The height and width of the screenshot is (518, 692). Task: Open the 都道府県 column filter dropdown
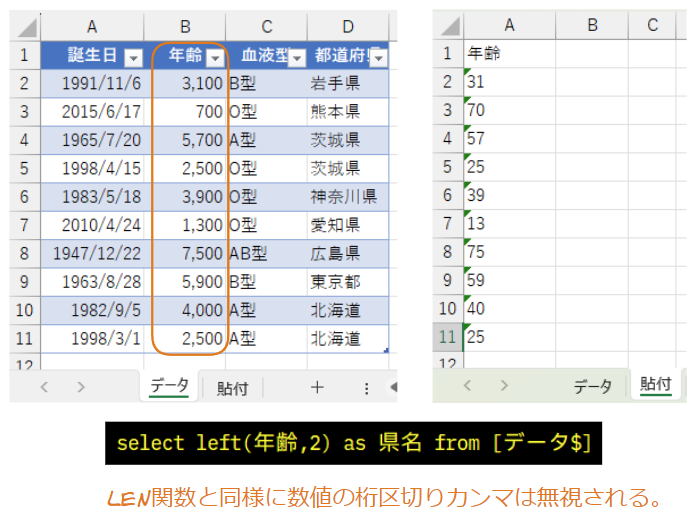[x=379, y=57]
